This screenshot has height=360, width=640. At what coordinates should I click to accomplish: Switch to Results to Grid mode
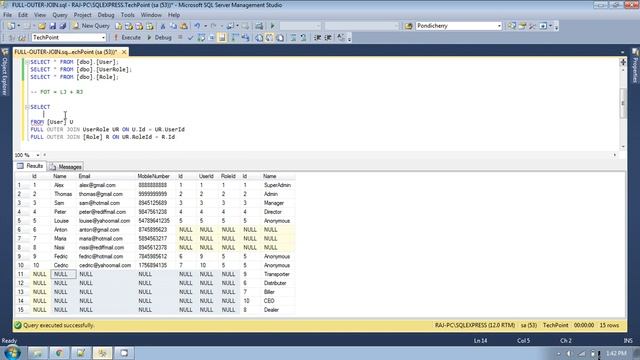click(x=269, y=38)
